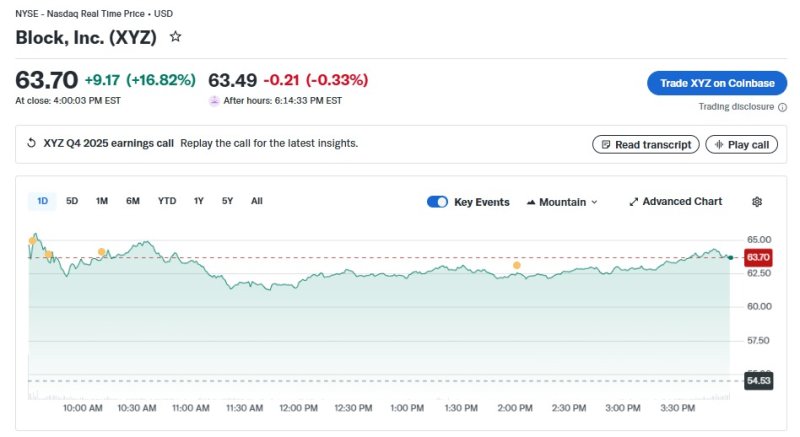Show the YTD chart range
Screen dimensions: 800x437
(x=167, y=201)
